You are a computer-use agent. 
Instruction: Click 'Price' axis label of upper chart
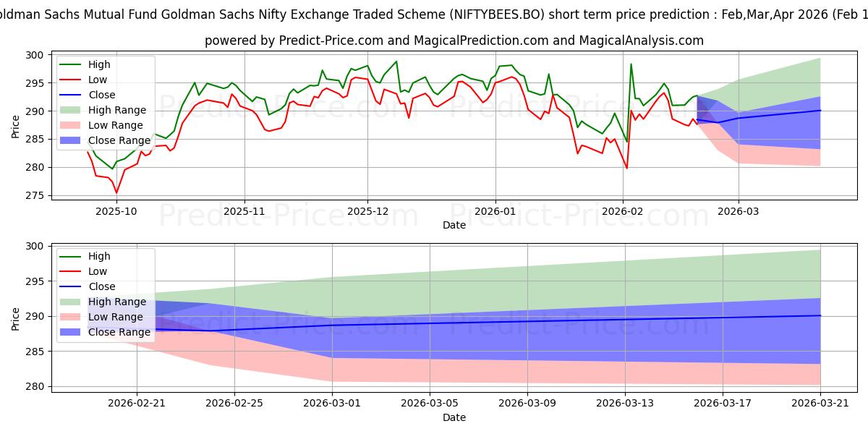pyautogui.click(x=16, y=125)
